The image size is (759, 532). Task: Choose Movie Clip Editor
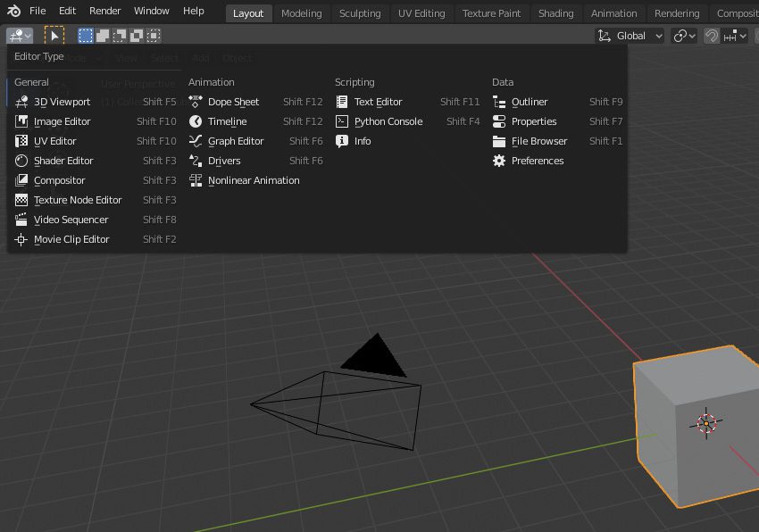coord(96,239)
